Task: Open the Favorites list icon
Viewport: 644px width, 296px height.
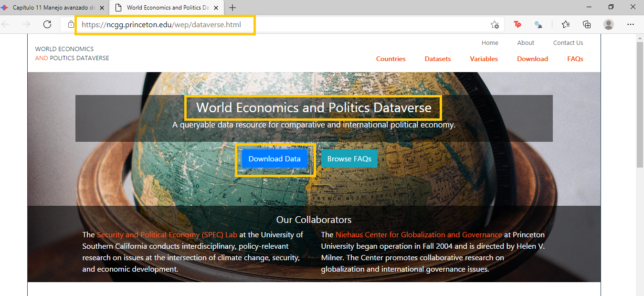Action: tap(566, 24)
